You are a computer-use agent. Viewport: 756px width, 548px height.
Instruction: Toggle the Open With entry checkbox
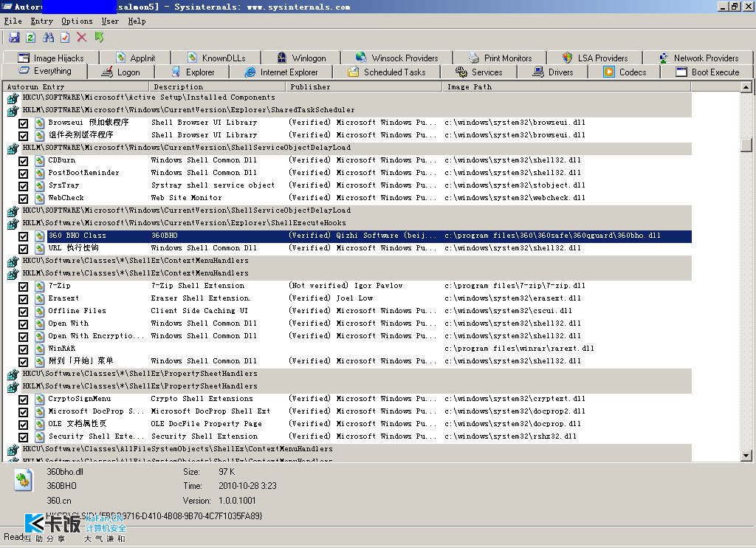tap(23, 323)
